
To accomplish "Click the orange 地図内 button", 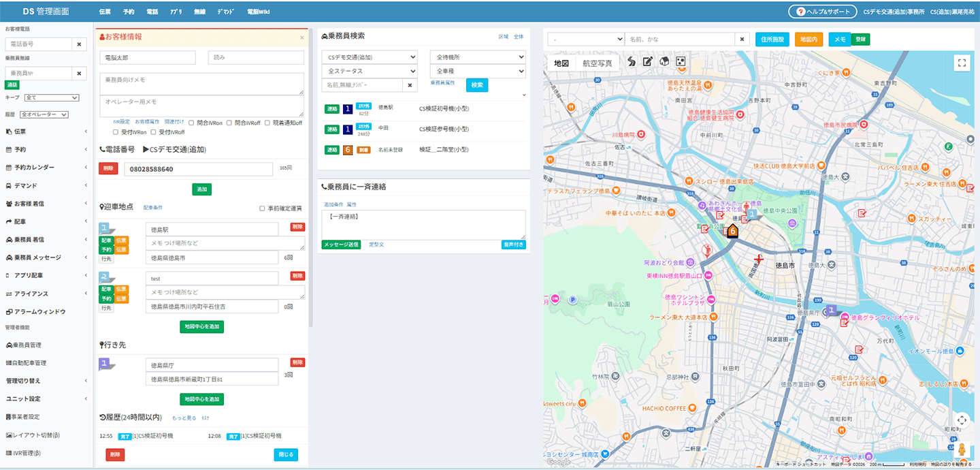I will click(808, 40).
